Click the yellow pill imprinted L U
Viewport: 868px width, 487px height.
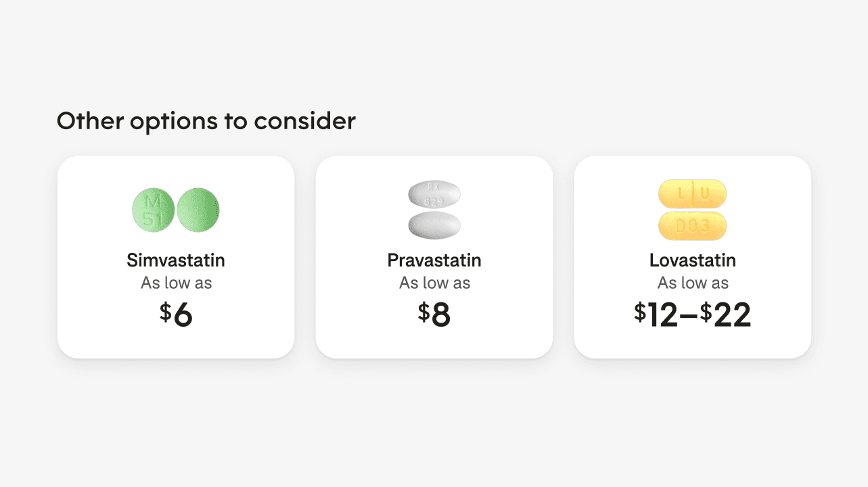692,194
